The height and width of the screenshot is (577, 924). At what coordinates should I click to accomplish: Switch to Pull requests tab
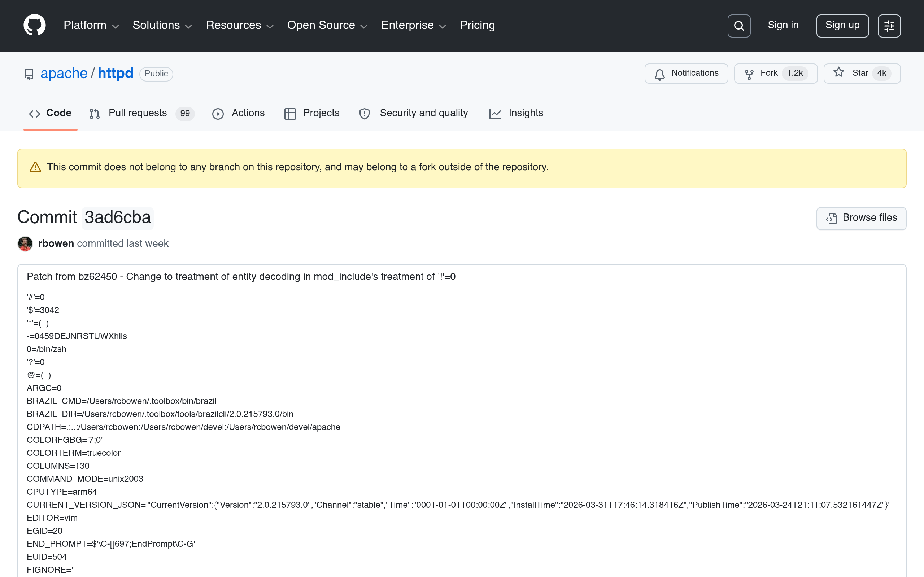click(x=141, y=113)
